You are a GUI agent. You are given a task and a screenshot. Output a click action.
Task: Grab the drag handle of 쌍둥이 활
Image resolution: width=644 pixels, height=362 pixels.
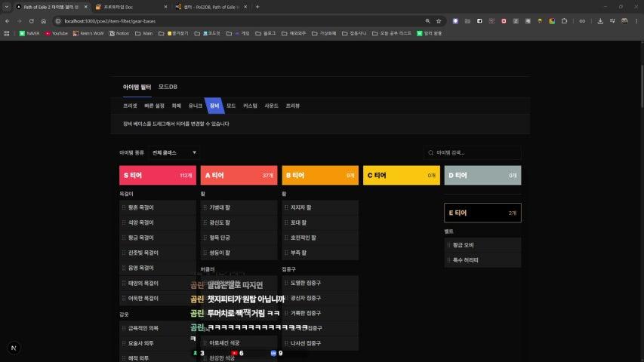tap(205, 253)
